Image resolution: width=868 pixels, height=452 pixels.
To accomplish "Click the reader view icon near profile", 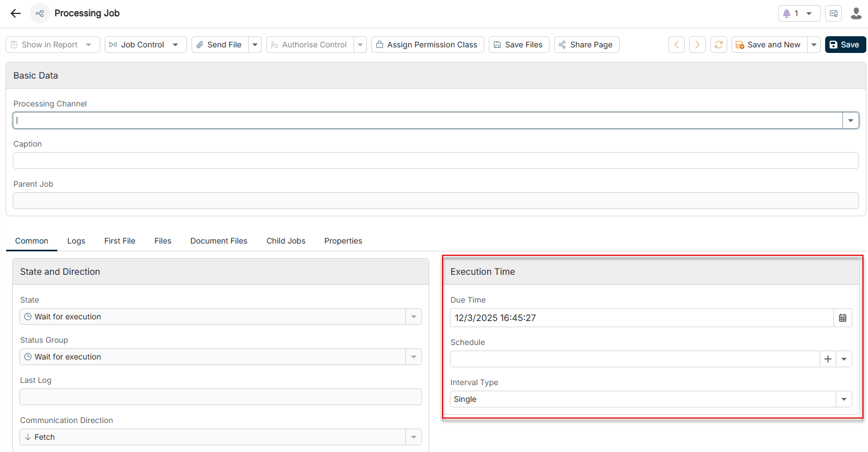I will [833, 13].
